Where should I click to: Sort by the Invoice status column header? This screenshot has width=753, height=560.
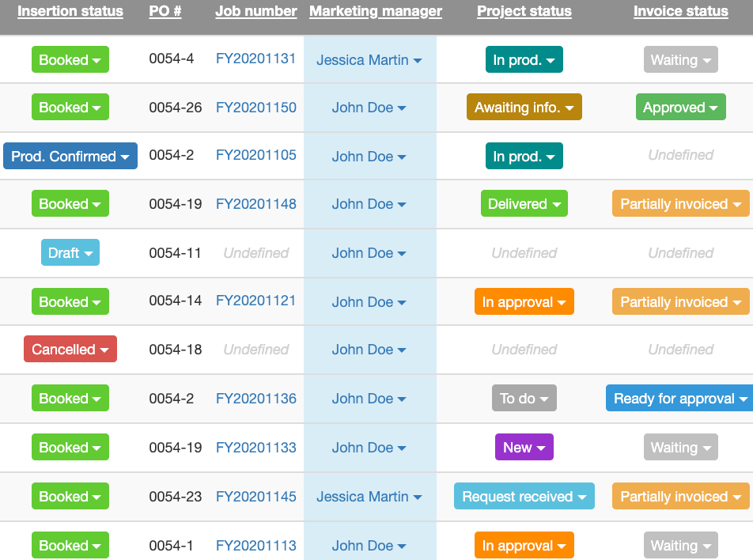[680, 11]
